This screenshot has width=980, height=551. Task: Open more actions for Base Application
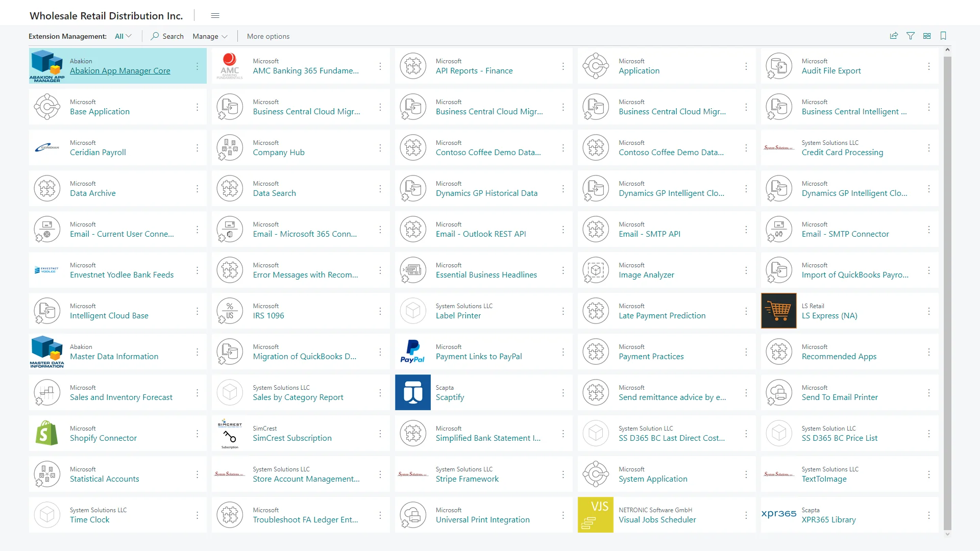point(197,107)
